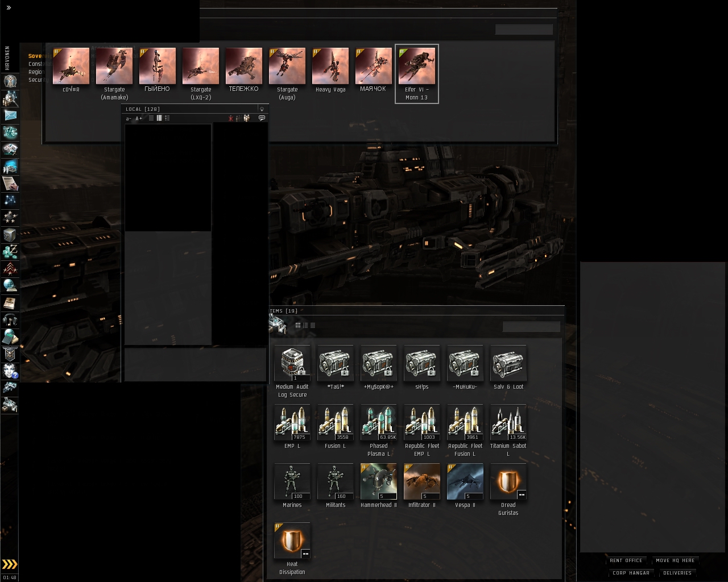Expand the collapsed panel at top-left
The width and height of the screenshot is (728, 582).
9,8
